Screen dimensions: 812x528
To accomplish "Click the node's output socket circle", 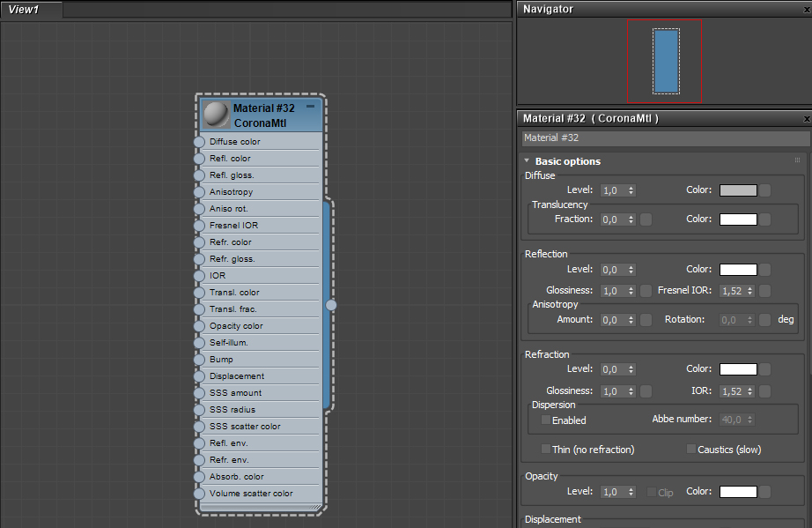I will (x=331, y=305).
